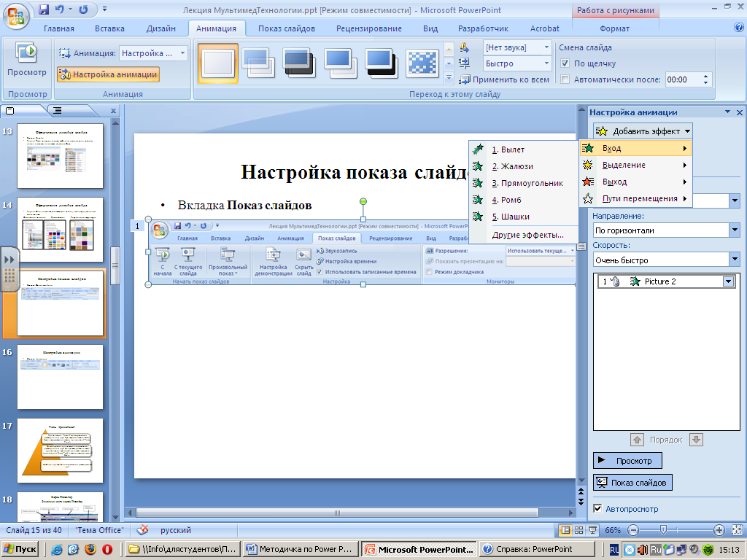
Task: Open the Вставка ribbon tab
Action: (x=109, y=28)
